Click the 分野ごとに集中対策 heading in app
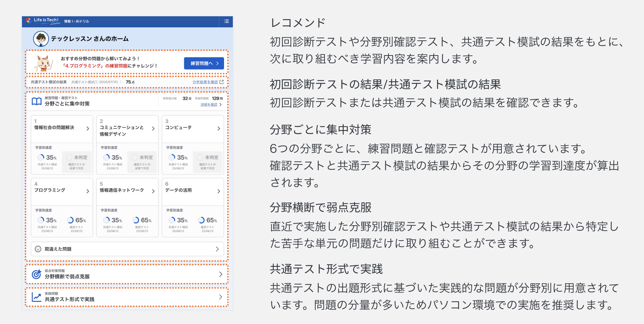Screen dimensions: 644x324 click(x=67, y=104)
